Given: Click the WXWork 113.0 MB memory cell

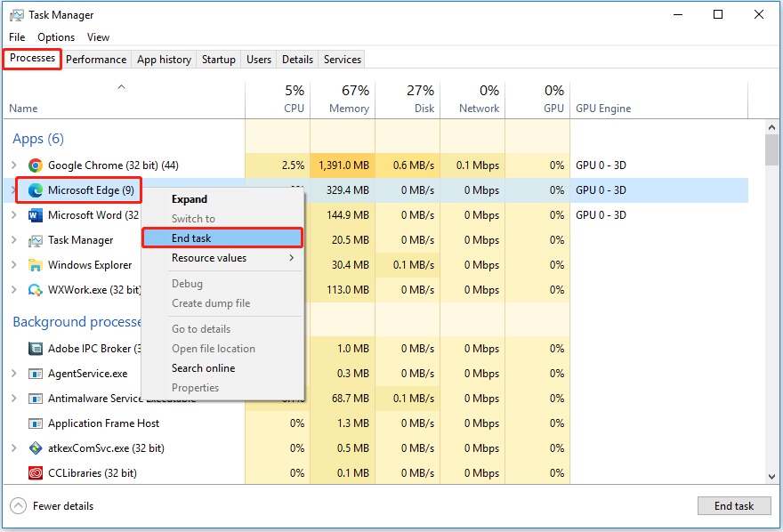Looking at the screenshot, I should click(x=343, y=290).
